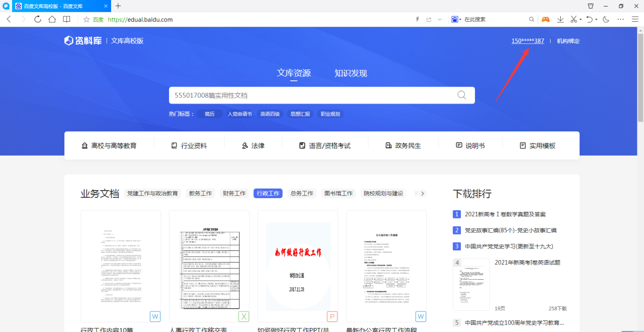644x332 pixels.
Task: Click the 机构绑定 link
Action: [x=568, y=41]
